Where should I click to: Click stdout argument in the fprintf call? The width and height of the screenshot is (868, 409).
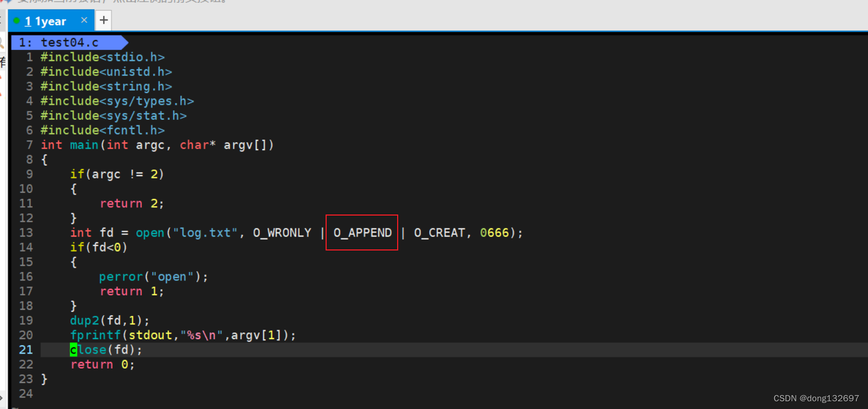[x=150, y=335]
